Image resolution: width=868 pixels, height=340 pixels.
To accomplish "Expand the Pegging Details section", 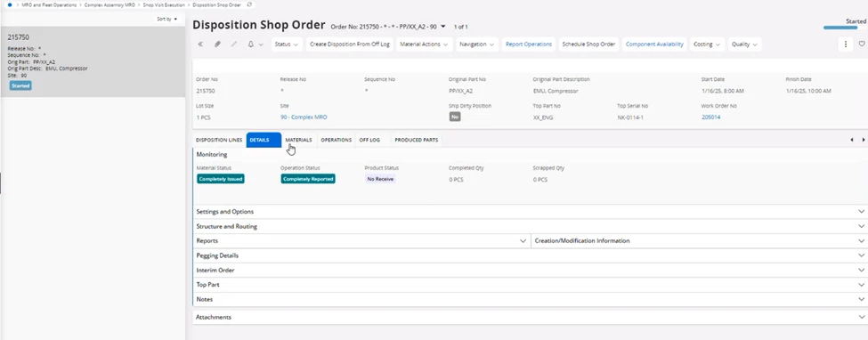I will (531, 255).
